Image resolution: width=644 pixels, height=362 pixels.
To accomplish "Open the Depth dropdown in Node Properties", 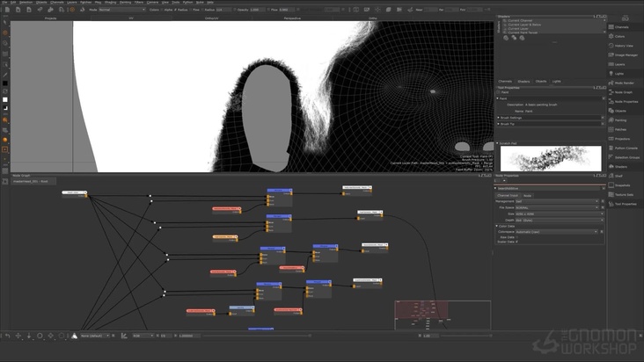I will 560,219.
